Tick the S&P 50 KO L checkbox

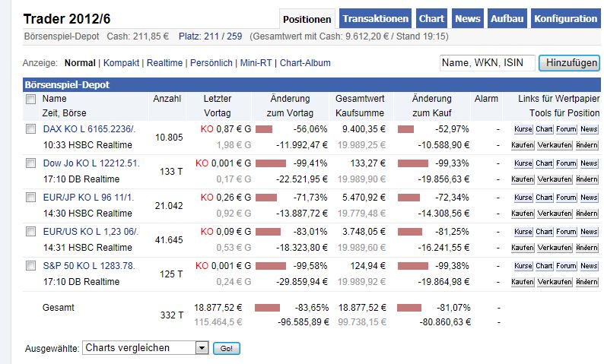(30, 266)
